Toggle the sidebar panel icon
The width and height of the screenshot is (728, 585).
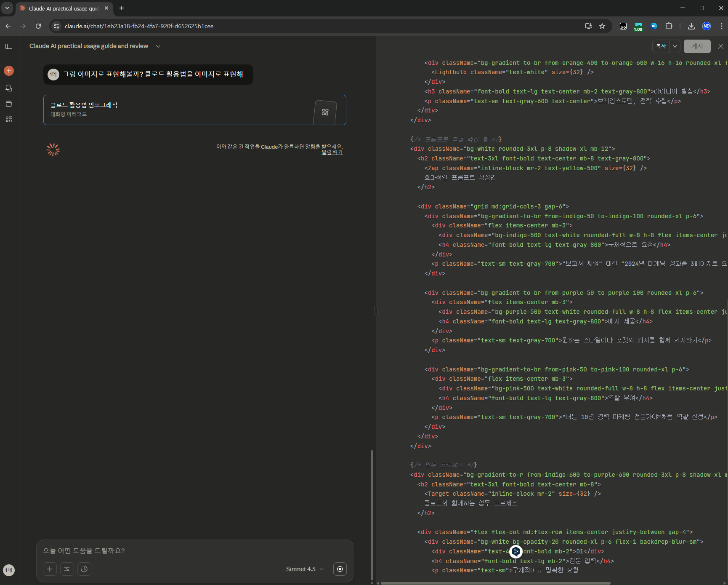(9, 46)
